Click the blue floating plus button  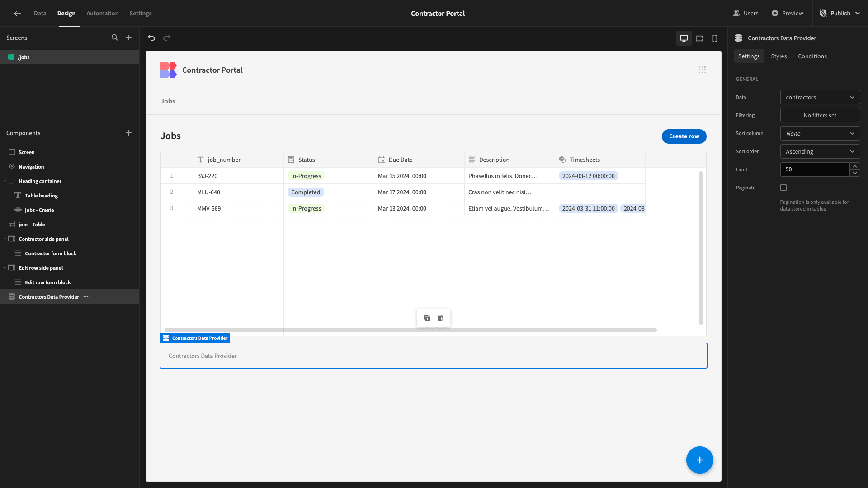[x=699, y=460]
